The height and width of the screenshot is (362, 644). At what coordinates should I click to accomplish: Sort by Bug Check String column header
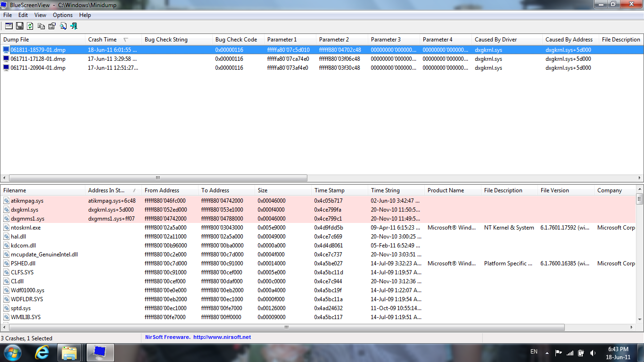click(x=177, y=40)
